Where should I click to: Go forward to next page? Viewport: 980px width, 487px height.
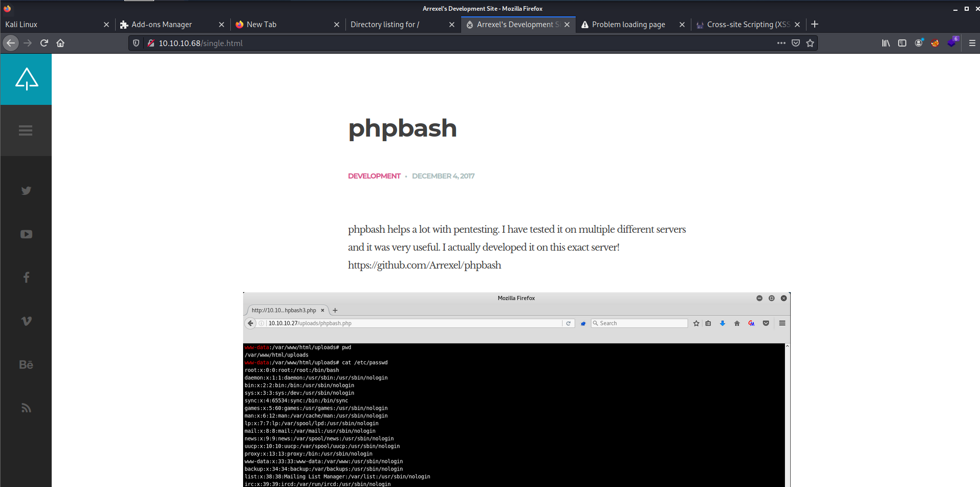pyautogui.click(x=28, y=43)
